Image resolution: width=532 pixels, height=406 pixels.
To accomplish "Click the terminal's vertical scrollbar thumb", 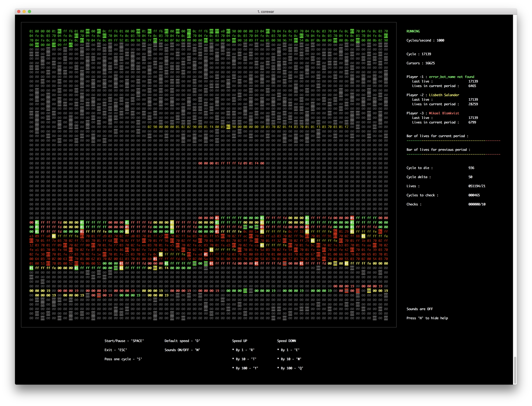I will [515, 370].
